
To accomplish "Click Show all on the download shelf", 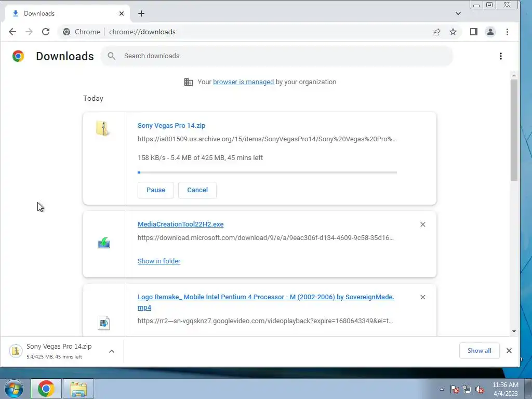I will click(x=479, y=351).
